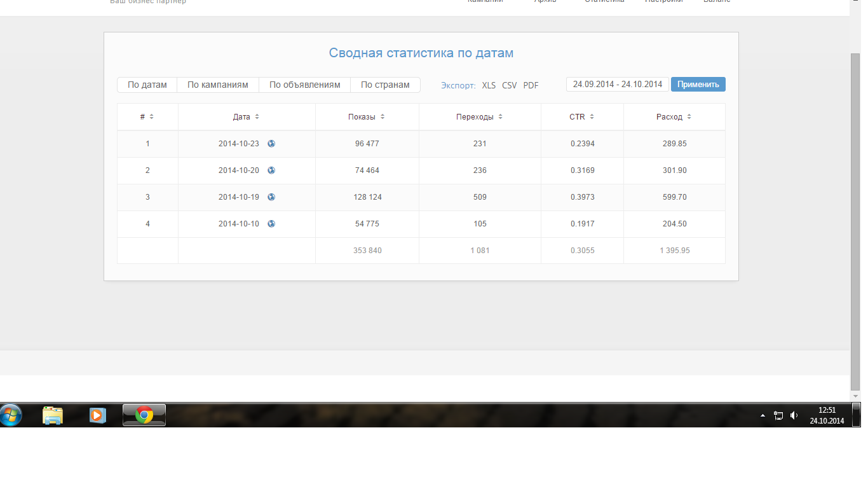
Task: Click the impressions value 128 124
Action: click(x=367, y=197)
